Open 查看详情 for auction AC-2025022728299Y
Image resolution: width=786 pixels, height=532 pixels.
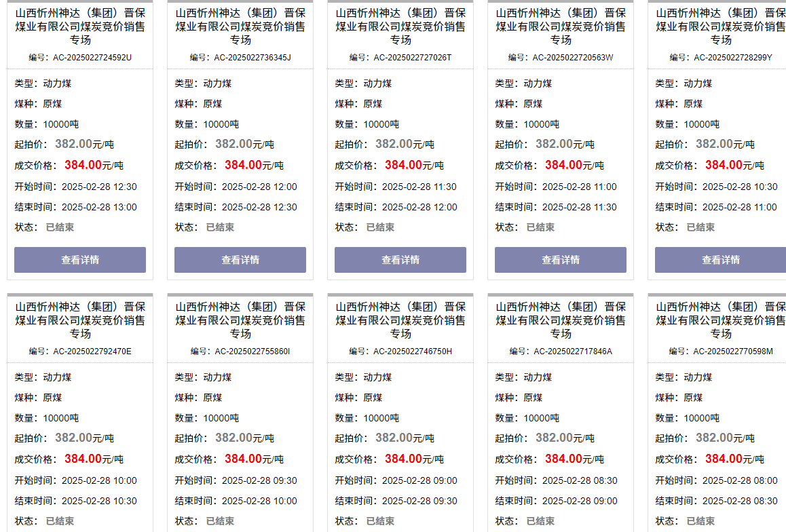coord(720,260)
